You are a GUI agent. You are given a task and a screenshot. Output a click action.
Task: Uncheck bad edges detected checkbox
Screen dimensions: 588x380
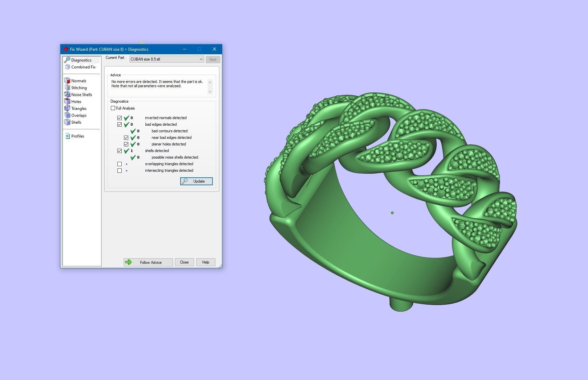click(119, 124)
